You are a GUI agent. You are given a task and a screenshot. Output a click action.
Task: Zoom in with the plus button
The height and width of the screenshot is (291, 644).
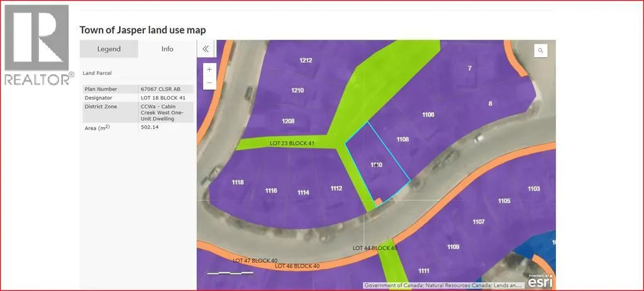point(209,69)
